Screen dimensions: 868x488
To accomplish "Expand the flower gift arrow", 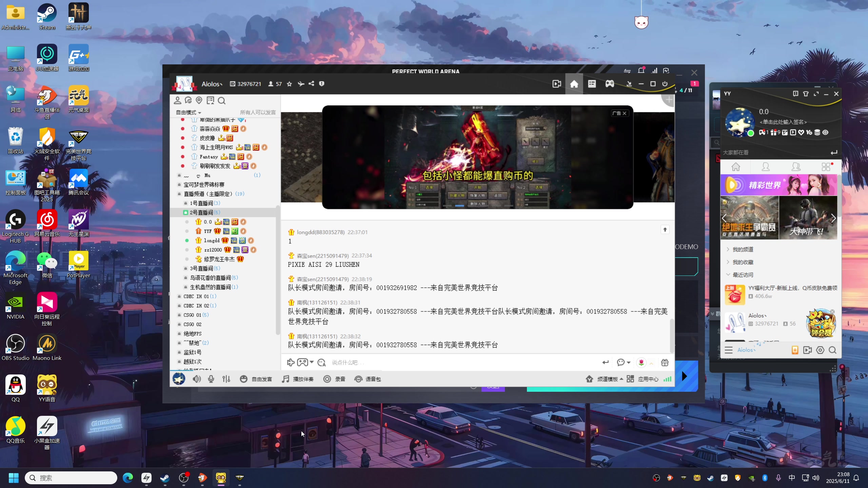I will (651, 363).
